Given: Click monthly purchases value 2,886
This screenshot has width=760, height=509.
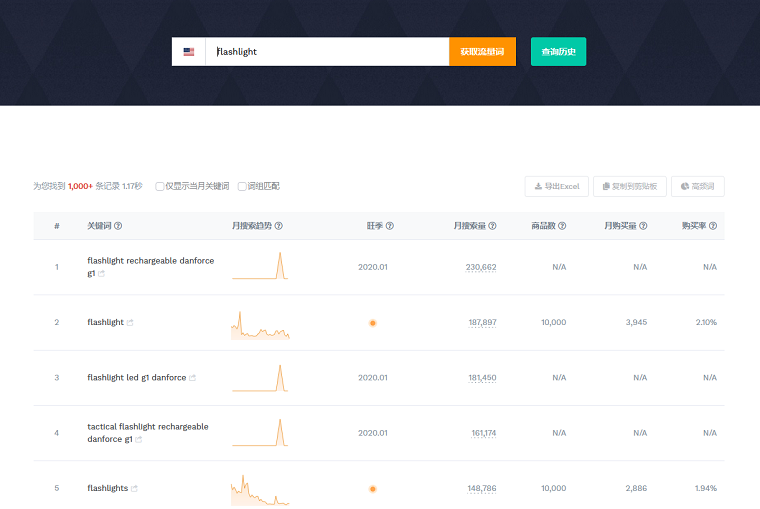Looking at the screenshot, I should [636, 488].
